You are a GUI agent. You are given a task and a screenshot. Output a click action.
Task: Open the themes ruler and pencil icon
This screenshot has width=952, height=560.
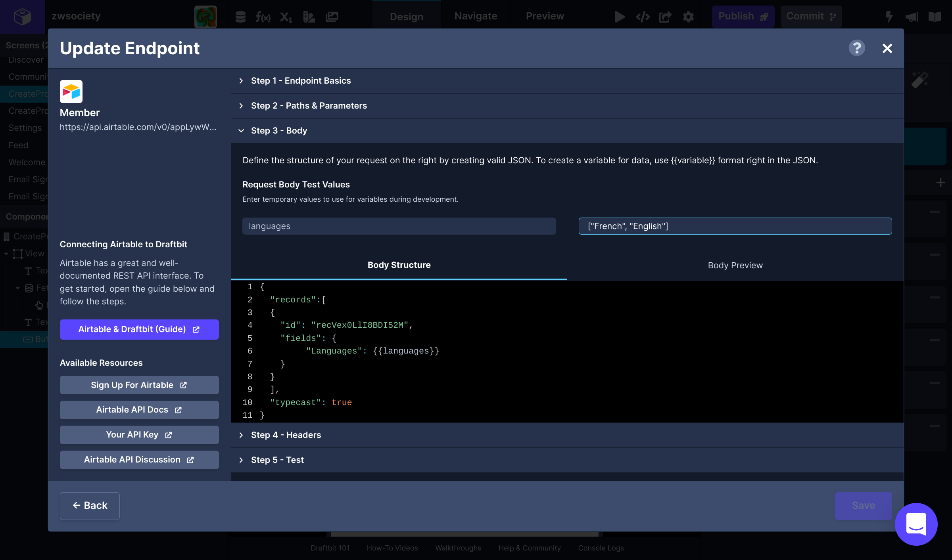309,17
